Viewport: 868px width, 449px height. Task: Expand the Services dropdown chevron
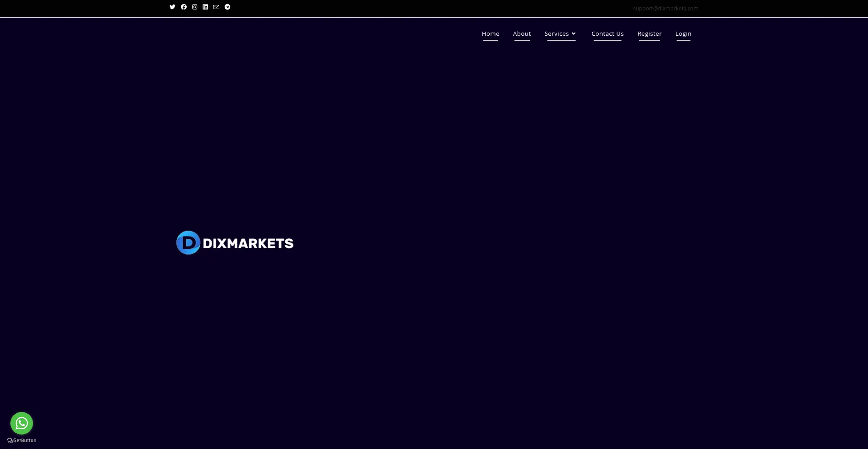click(574, 33)
